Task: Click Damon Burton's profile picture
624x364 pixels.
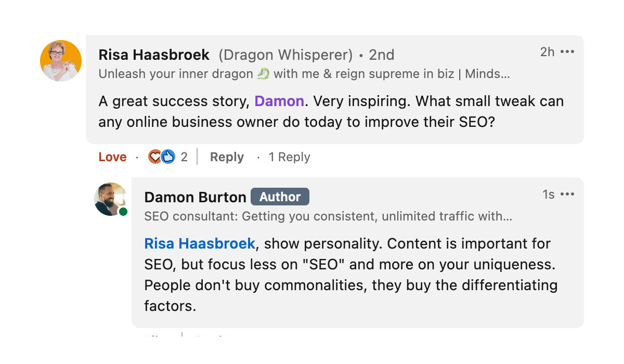Action: [111, 199]
